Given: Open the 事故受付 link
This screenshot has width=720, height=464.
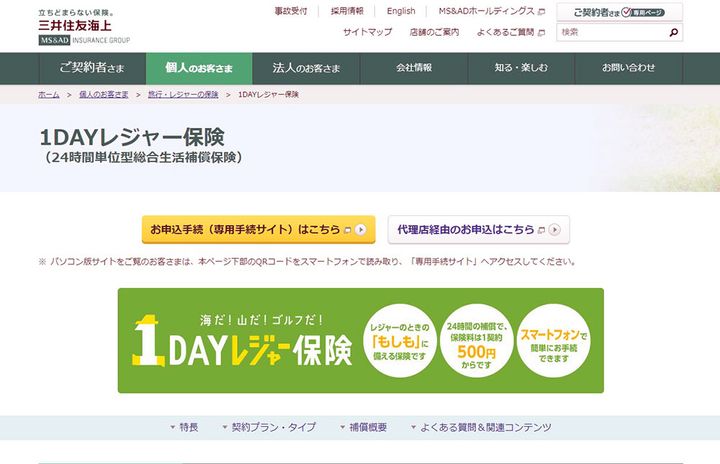Looking at the screenshot, I should pyautogui.click(x=291, y=11).
